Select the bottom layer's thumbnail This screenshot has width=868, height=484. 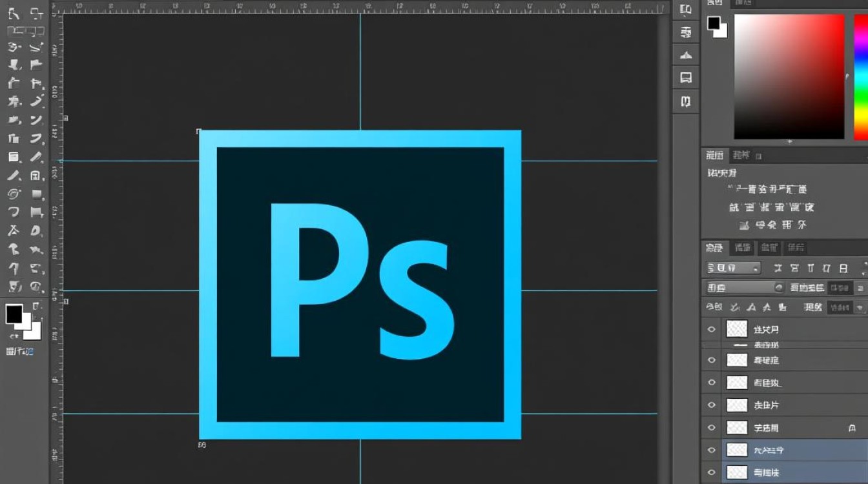point(737,472)
